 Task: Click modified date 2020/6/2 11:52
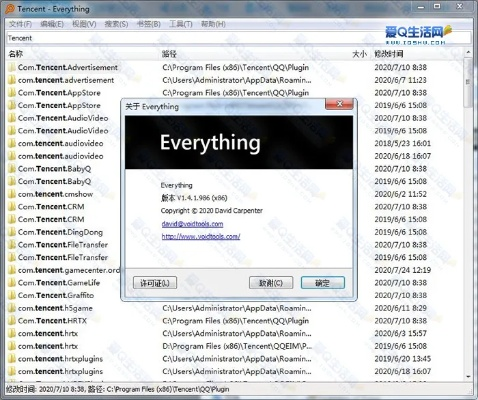[400, 194]
